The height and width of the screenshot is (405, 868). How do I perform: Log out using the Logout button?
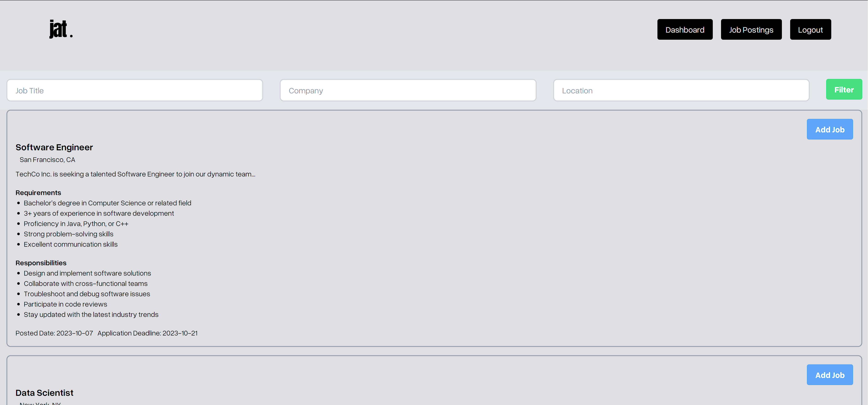810,30
